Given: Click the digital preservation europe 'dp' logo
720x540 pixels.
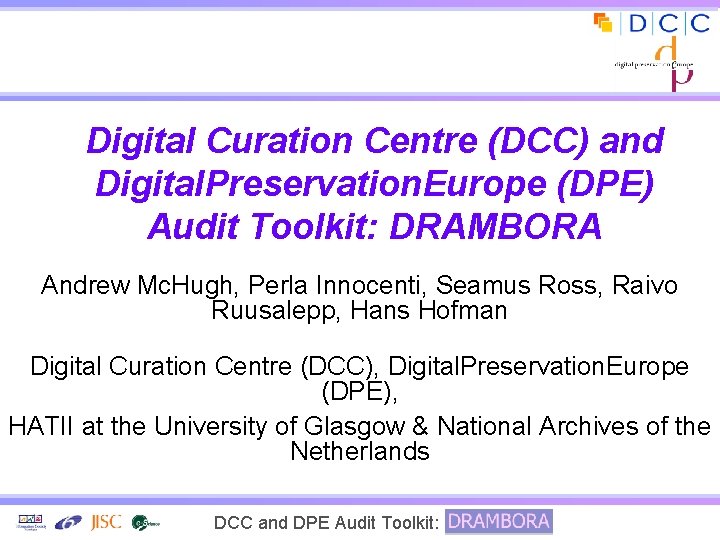Looking at the screenshot, I should (x=654, y=64).
